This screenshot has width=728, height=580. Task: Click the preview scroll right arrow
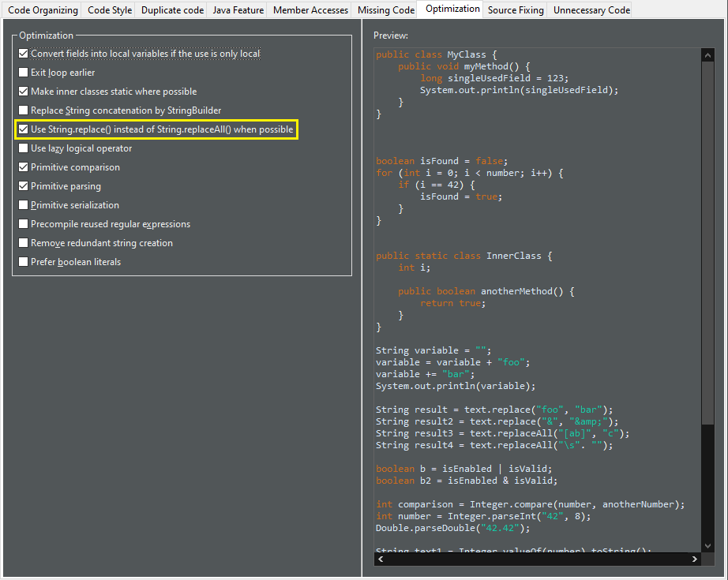pos(695,559)
